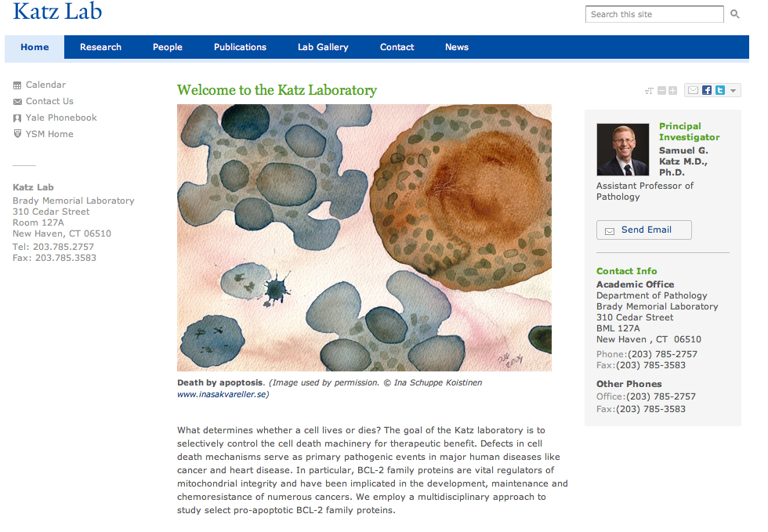Screen dimensions: 768x532
Task: Switch to the Research tab
Action: point(100,47)
